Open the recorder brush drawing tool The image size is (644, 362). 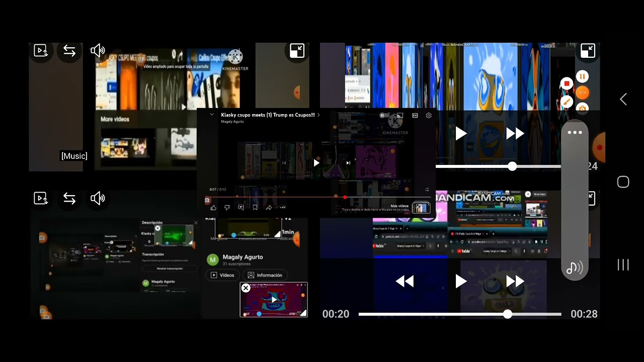point(567,102)
